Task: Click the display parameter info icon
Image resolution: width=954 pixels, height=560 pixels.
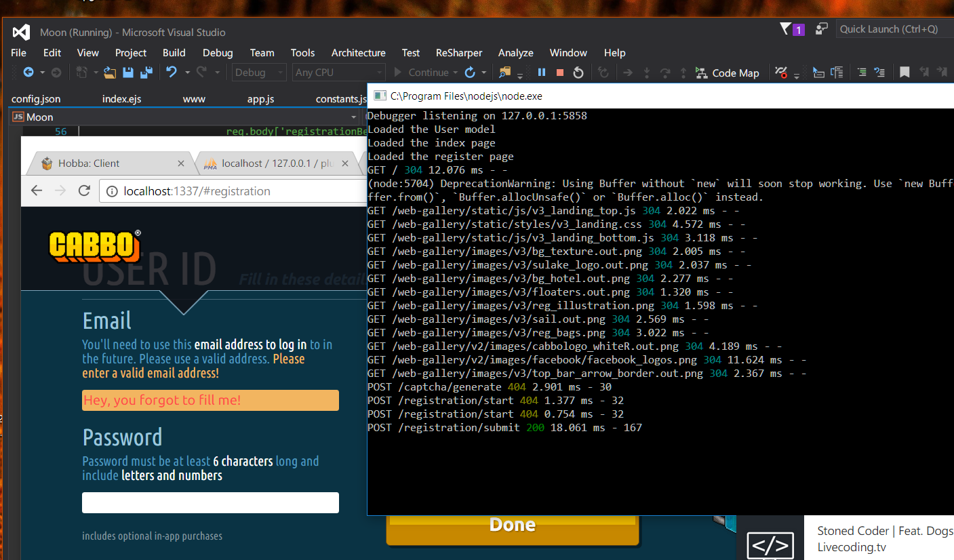Action: click(x=837, y=73)
